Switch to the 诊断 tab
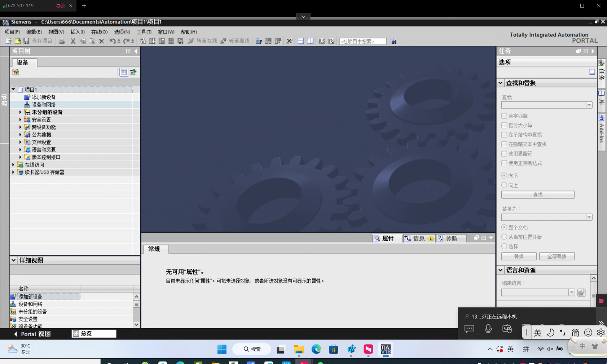Image resolution: width=607 pixels, height=364 pixels. (451, 238)
